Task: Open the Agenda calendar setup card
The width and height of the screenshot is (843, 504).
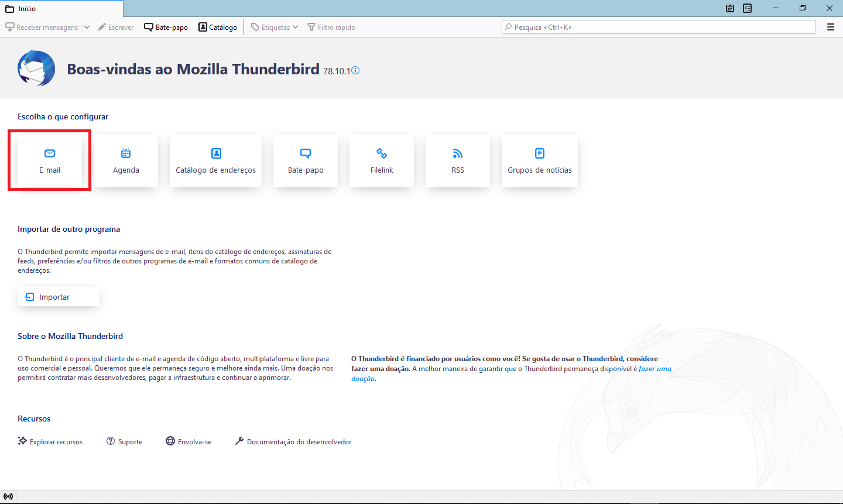Action: (126, 161)
